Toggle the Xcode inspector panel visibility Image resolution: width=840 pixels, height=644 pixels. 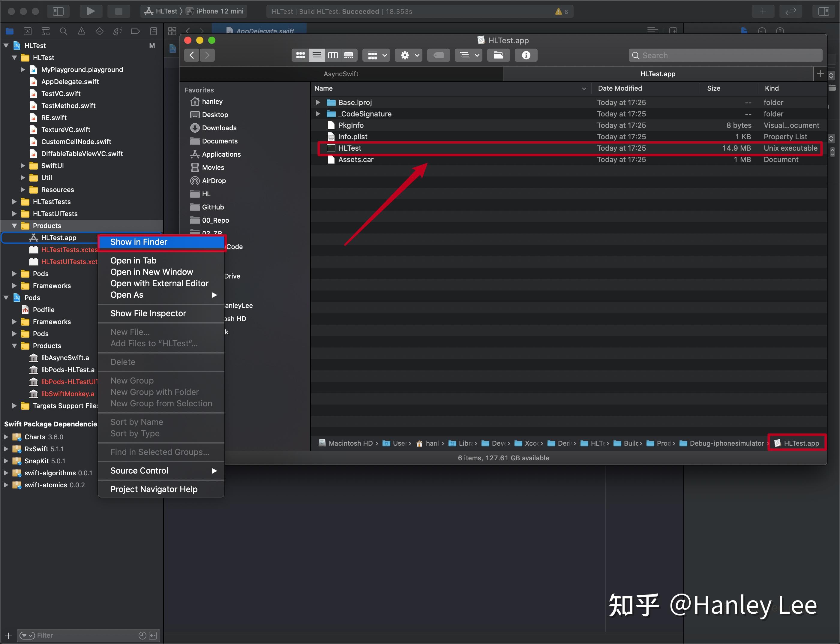823,11
